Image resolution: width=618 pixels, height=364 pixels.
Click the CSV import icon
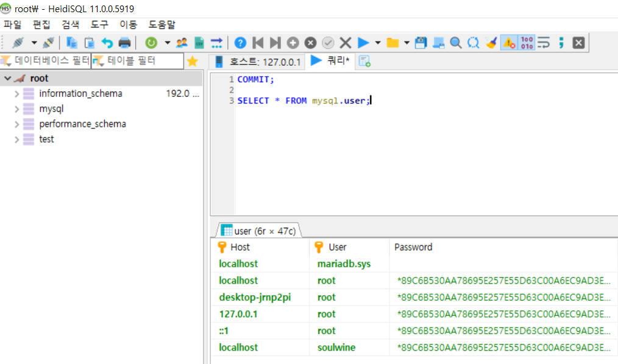click(x=199, y=43)
